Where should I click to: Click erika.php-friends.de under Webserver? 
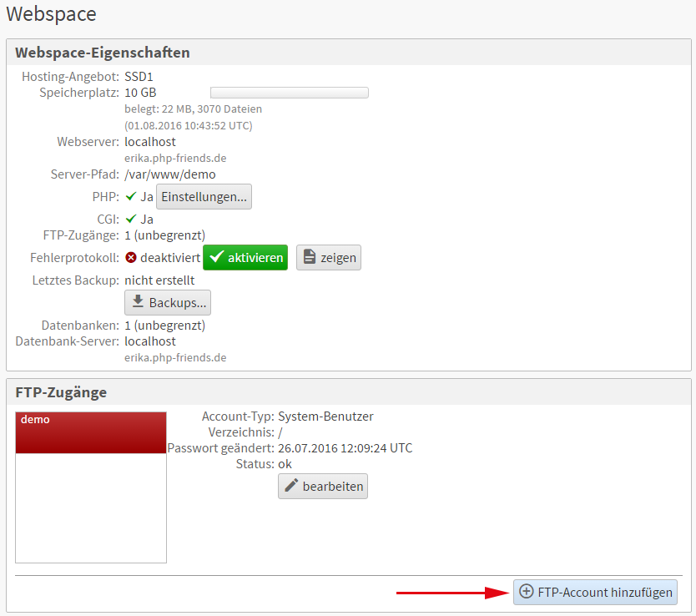pos(175,158)
